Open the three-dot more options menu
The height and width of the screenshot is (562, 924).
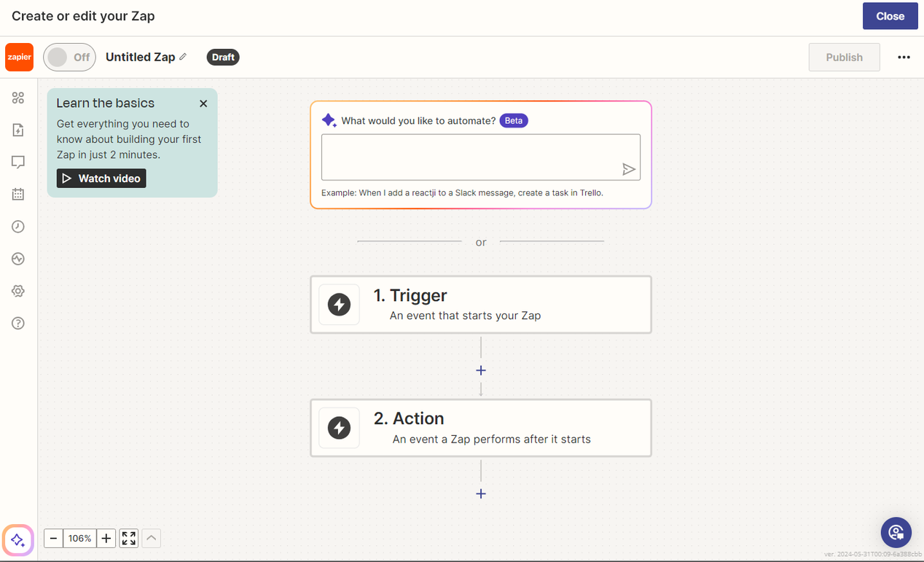pyautogui.click(x=904, y=57)
